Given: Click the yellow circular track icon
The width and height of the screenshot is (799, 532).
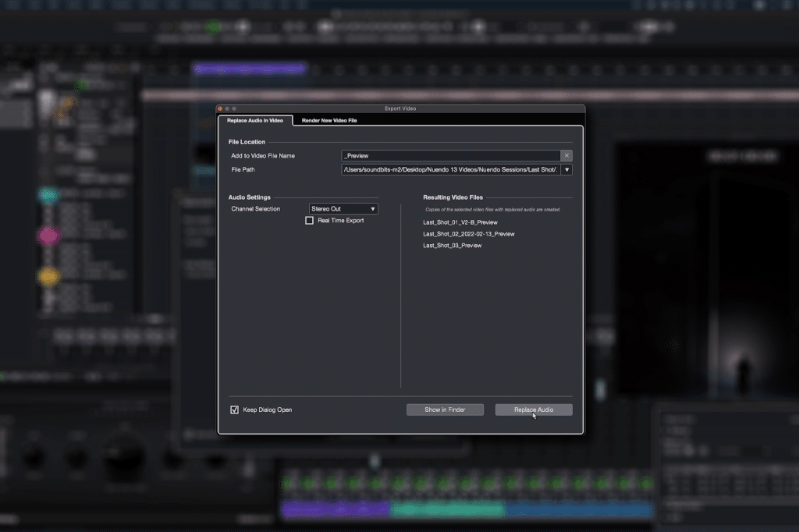Looking at the screenshot, I should (x=48, y=276).
